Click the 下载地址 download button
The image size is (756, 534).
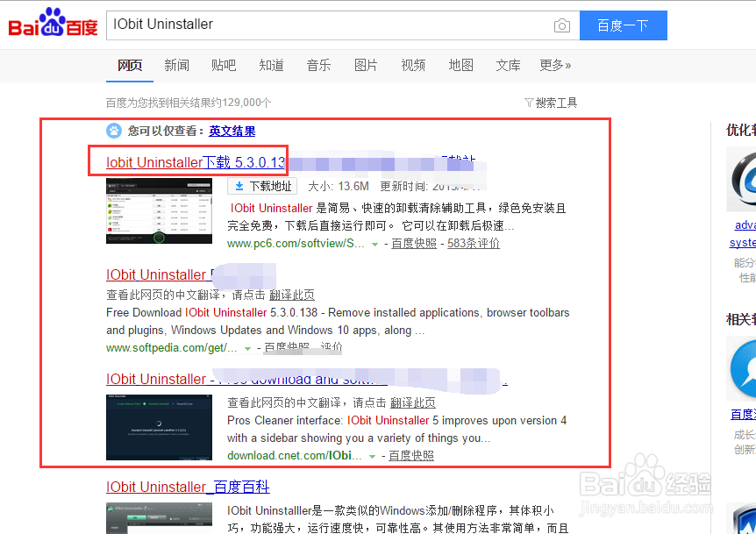click(x=262, y=186)
